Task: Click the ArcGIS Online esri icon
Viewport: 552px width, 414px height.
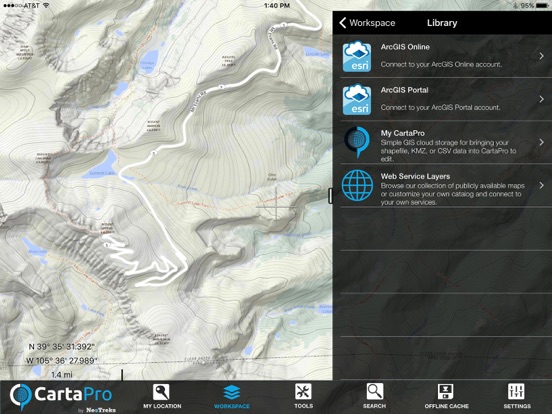Action: [x=357, y=56]
